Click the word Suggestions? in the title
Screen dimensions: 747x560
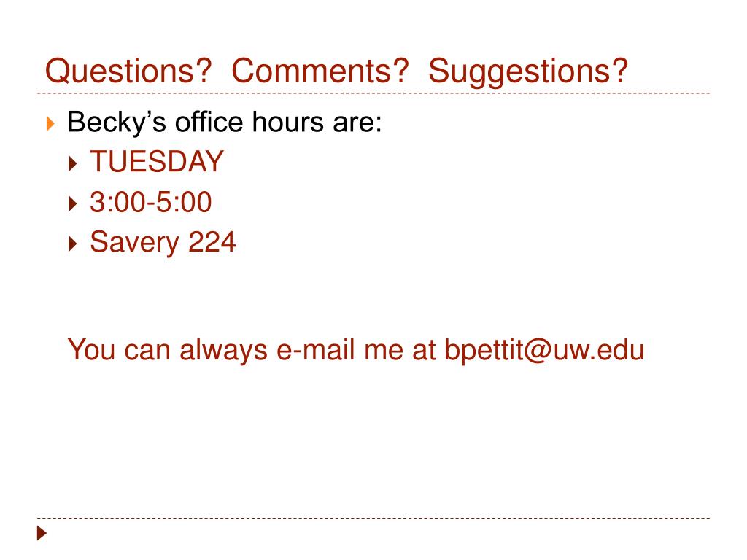click(528, 72)
